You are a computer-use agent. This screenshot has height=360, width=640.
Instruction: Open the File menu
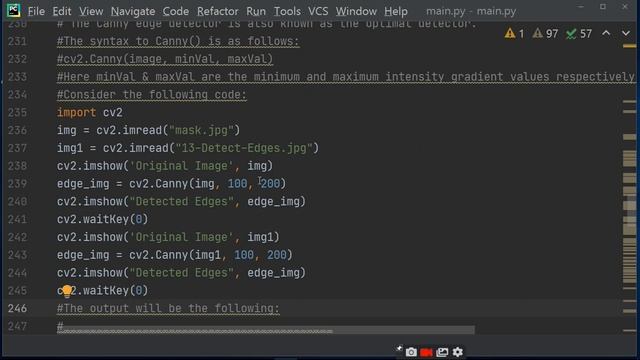[x=36, y=11]
